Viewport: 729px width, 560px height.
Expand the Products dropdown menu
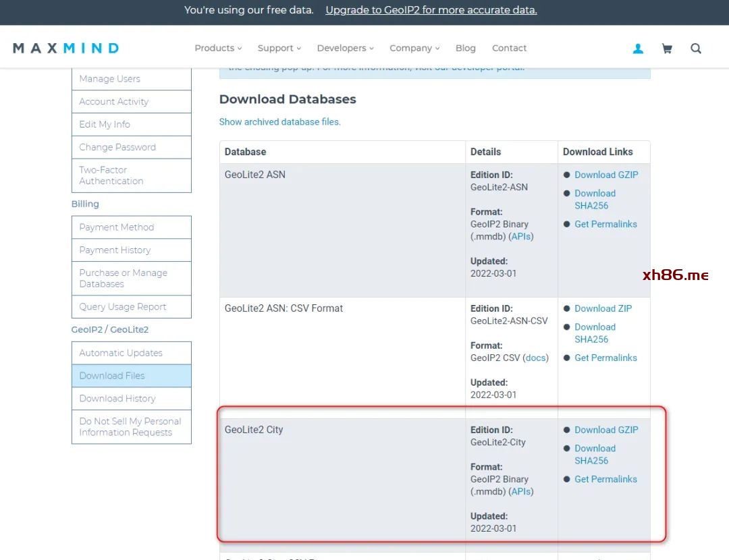(218, 49)
